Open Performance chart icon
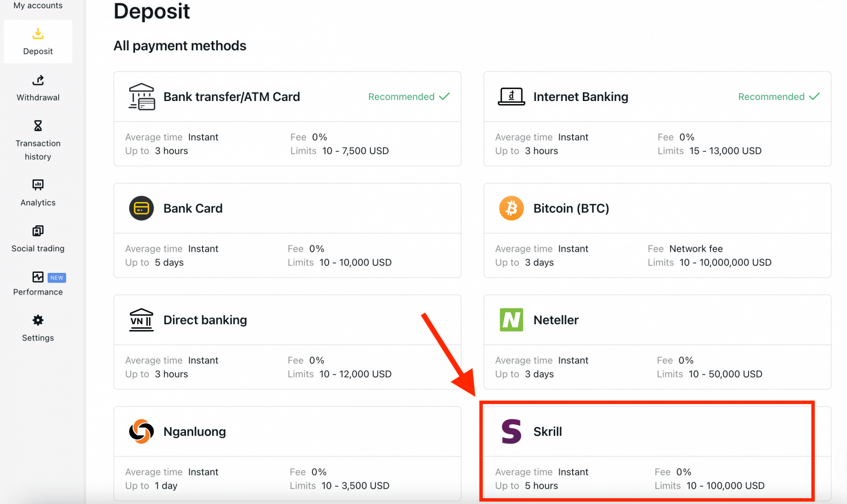 pyautogui.click(x=38, y=277)
